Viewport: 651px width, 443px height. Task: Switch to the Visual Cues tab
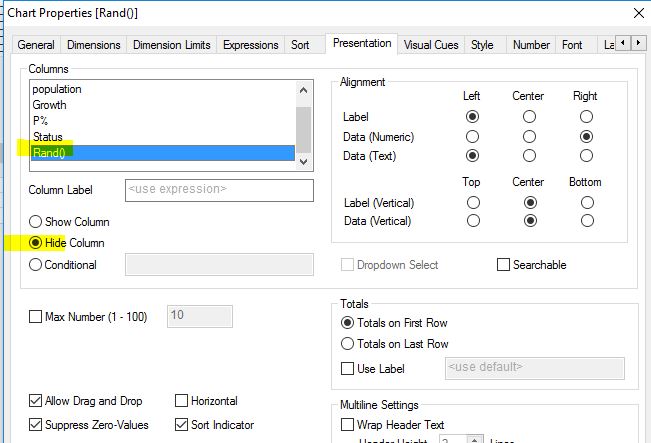point(432,45)
